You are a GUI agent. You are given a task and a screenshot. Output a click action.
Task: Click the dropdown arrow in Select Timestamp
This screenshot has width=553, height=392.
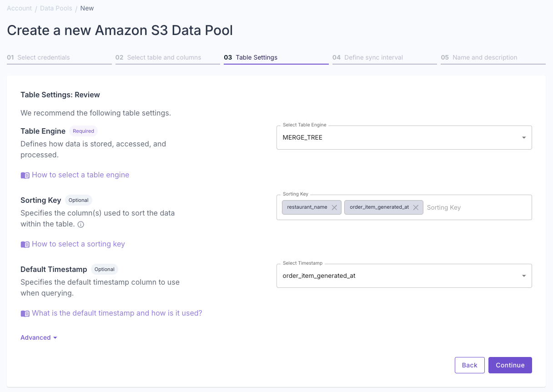(x=523, y=276)
